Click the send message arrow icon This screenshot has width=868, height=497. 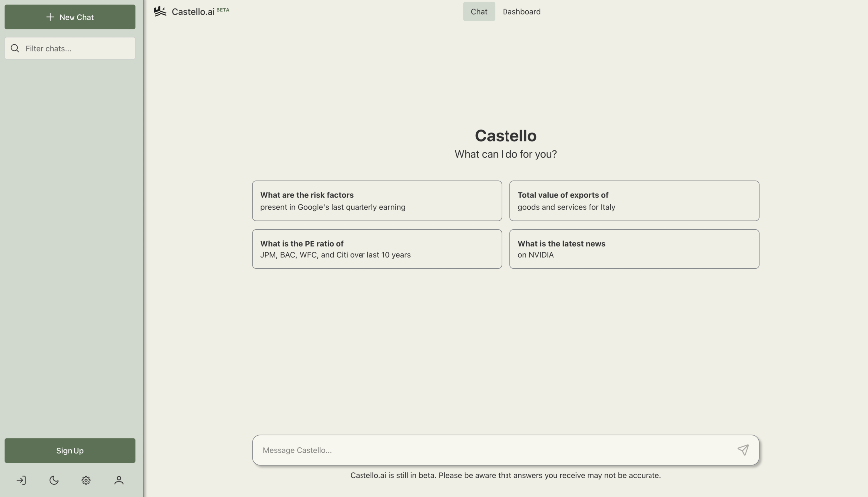pyautogui.click(x=742, y=450)
